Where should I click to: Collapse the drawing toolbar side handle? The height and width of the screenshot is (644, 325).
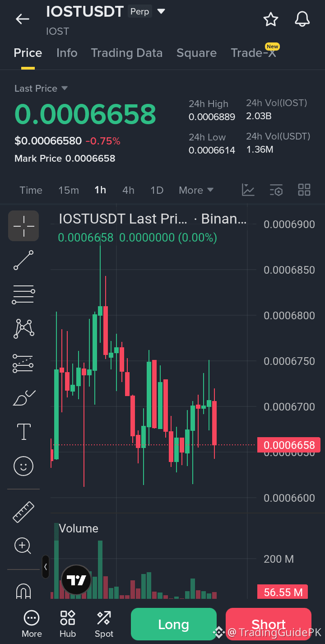point(46,566)
